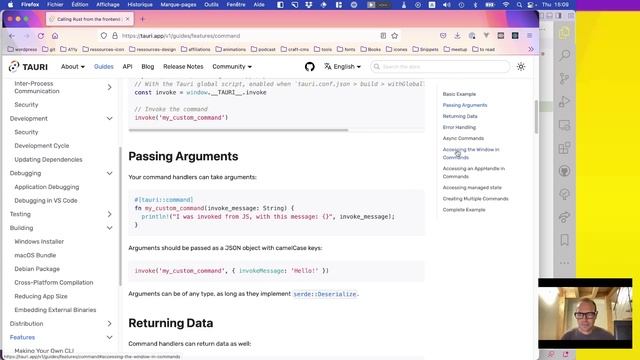Collapse the Development sidebar section
This screenshot has height=360, width=640.
(109, 118)
